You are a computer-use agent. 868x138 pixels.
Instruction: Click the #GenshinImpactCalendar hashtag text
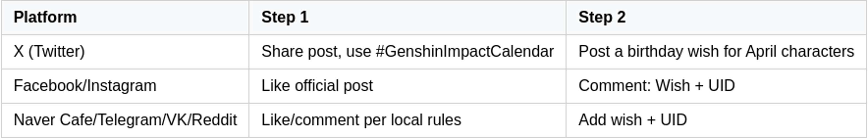tap(465, 52)
